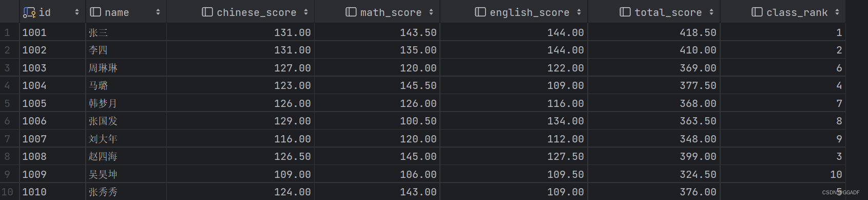Image resolution: width=868 pixels, height=200 pixels.
Task: Click math_score cell 143.50
Action: [377, 32]
